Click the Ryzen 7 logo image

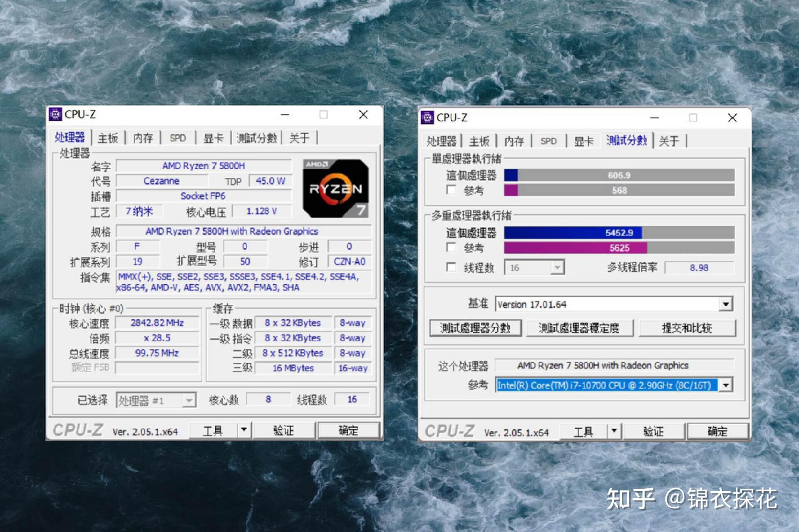pos(336,188)
